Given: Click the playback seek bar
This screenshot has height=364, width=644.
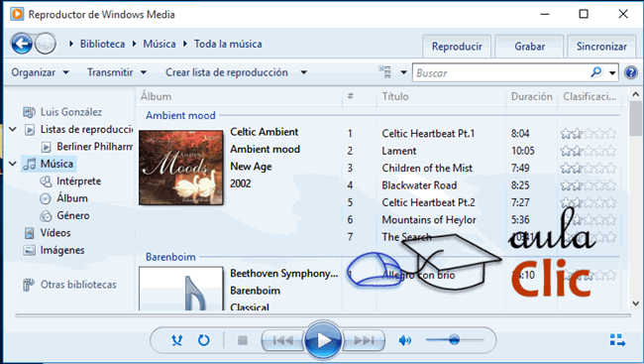Looking at the screenshot, I should 323,315.
